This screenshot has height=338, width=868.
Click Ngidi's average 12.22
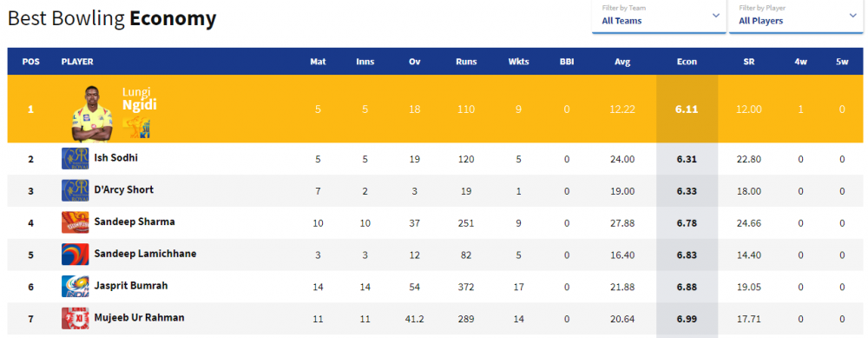coord(622,109)
